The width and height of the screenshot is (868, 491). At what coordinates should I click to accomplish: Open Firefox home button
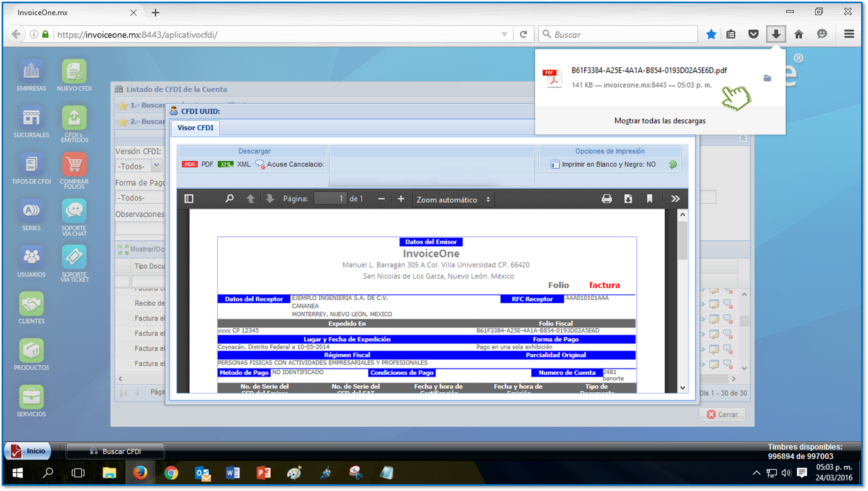point(799,34)
